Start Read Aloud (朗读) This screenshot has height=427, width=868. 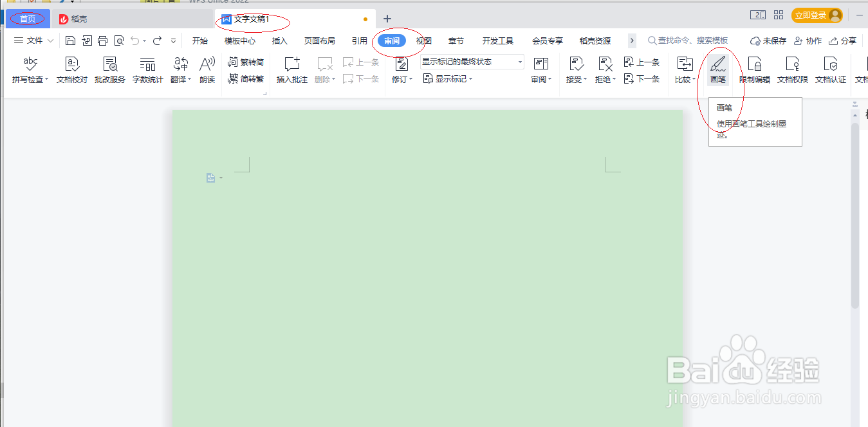207,71
